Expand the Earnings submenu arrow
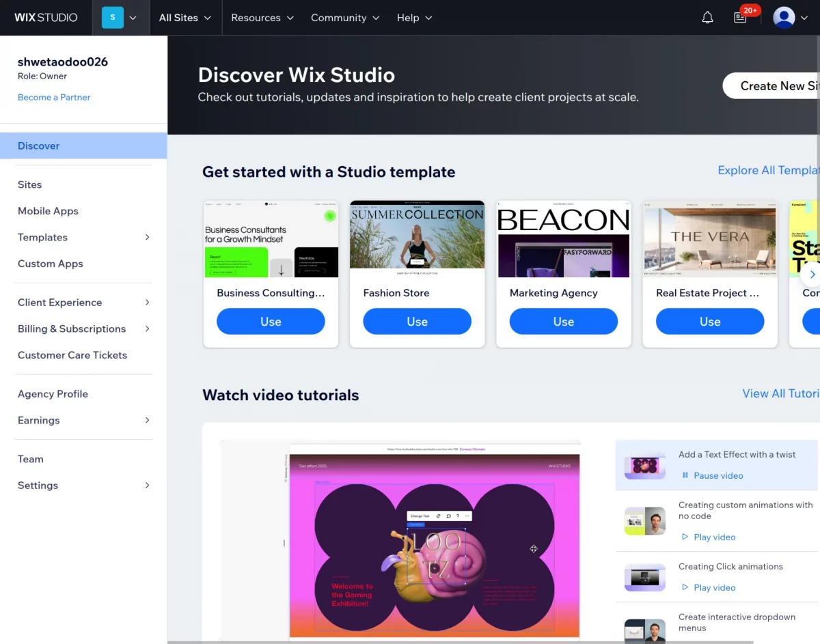The height and width of the screenshot is (644, 820). 147,420
